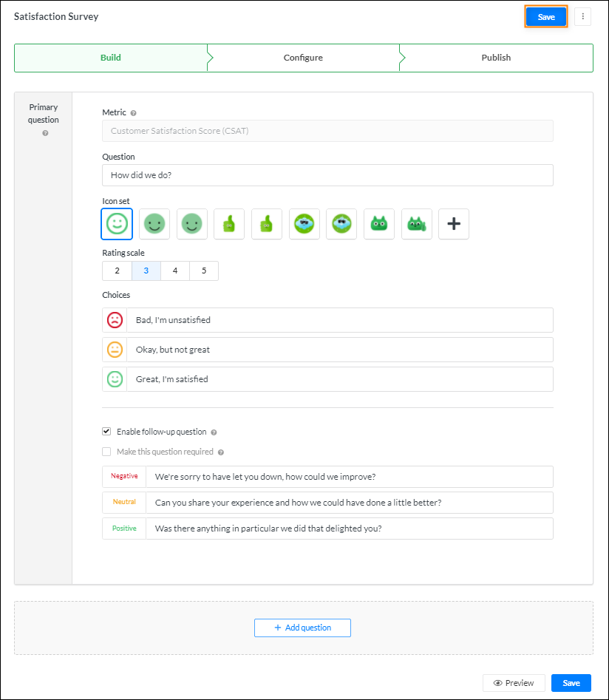This screenshot has height=700, width=609.
Task: Click the green happy face choice icon
Action: 115,379
